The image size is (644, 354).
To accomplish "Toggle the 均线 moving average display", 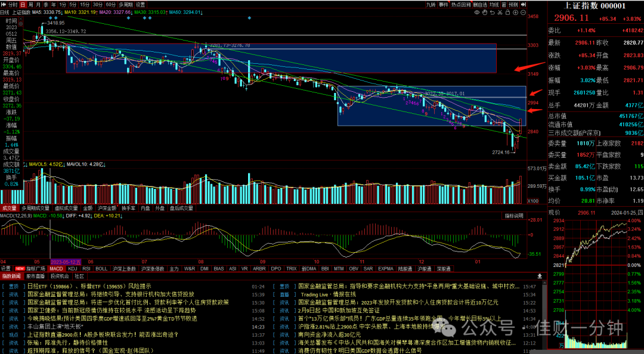I will 494,5.
